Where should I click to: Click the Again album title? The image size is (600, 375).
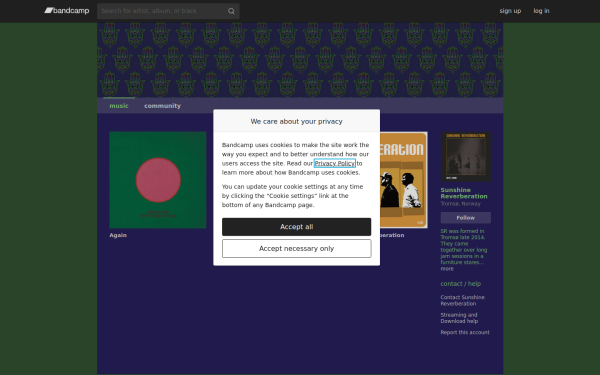tap(118, 235)
